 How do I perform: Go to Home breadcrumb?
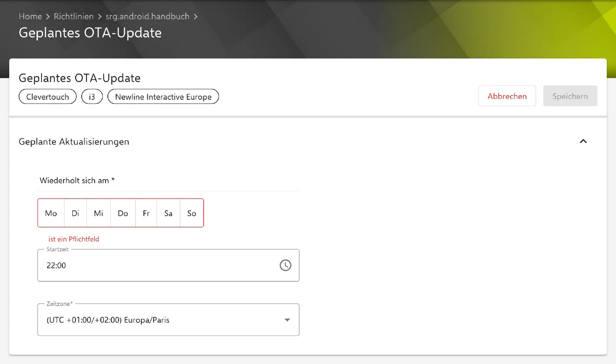pyautogui.click(x=30, y=17)
